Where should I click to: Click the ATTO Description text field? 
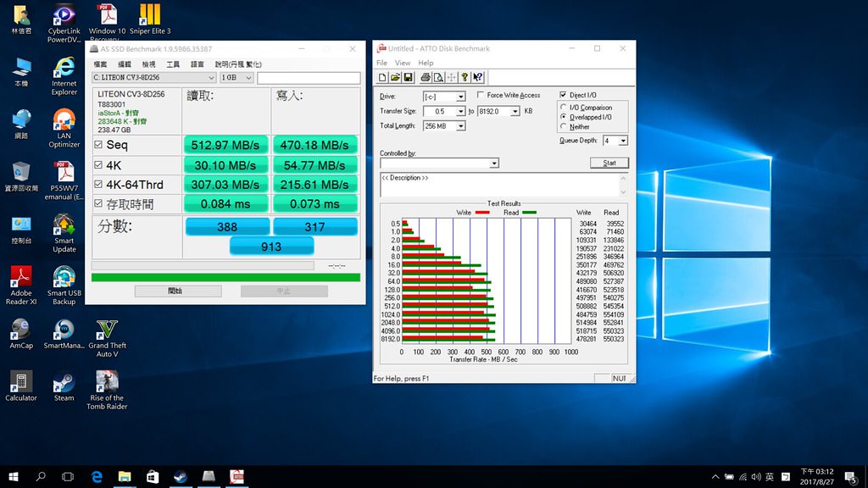(x=498, y=185)
